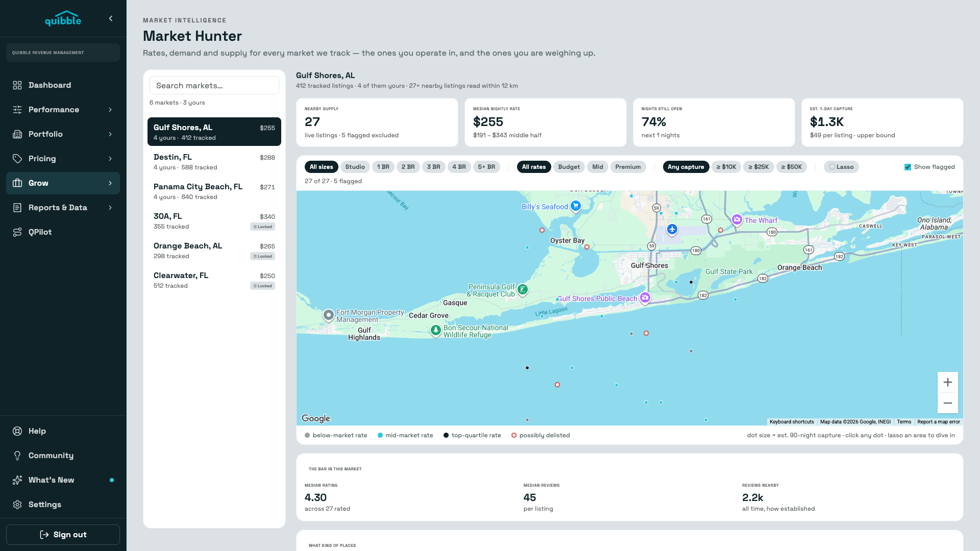Image resolution: width=980 pixels, height=551 pixels.
Task: Filter listings by 1 BR
Action: click(383, 167)
